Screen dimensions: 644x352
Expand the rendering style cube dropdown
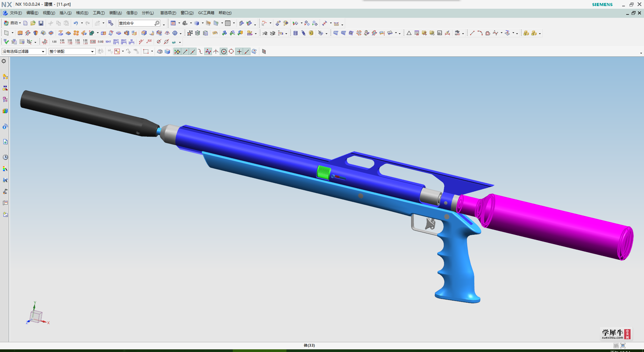pyautogui.click(x=203, y=23)
